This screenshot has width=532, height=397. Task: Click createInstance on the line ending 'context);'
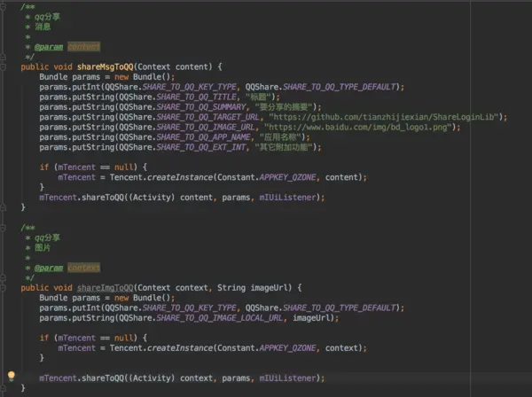pos(180,348)
